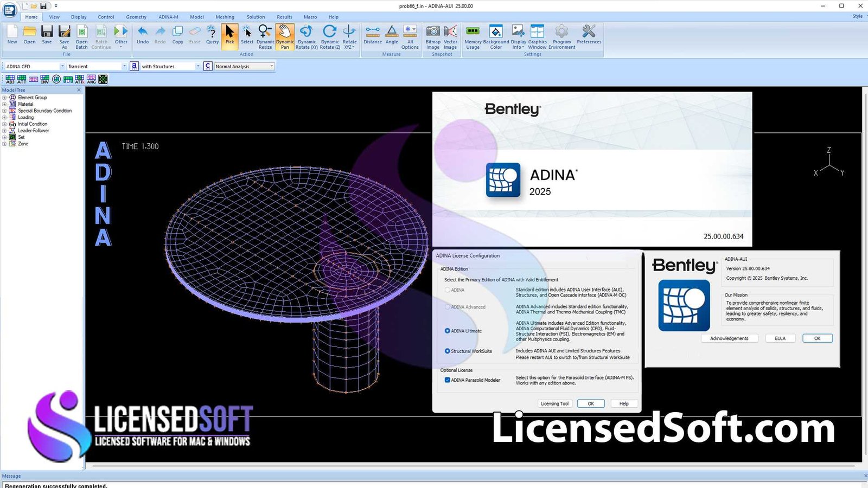Switch to the Solution ribbon tab
This screenshot has width=868, height=488.
(256, 17)
